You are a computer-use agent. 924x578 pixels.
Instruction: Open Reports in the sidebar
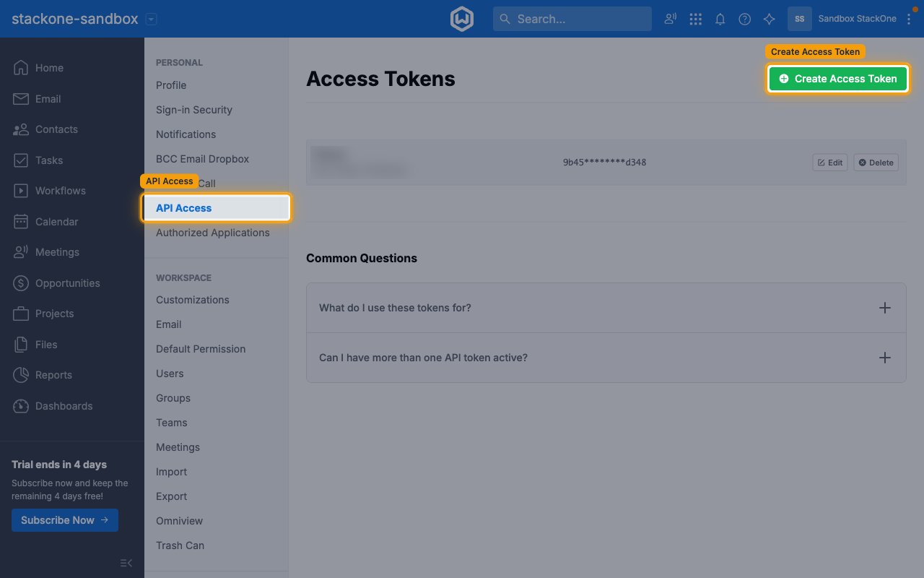click(43, 375)
